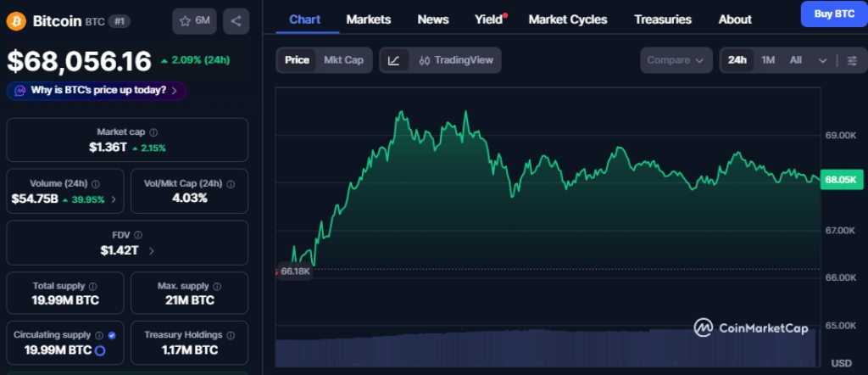This screenshot has height=375, width=868.
Task: Add Bitcoin to watchlist with star button
Action: (x=194, y=21)
